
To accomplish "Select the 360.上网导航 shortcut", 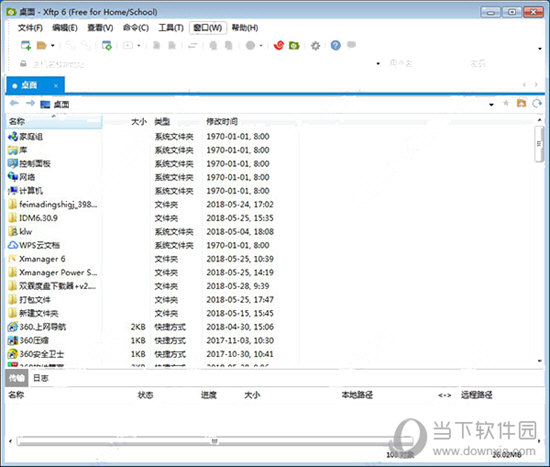I will (x=37, y=327).
